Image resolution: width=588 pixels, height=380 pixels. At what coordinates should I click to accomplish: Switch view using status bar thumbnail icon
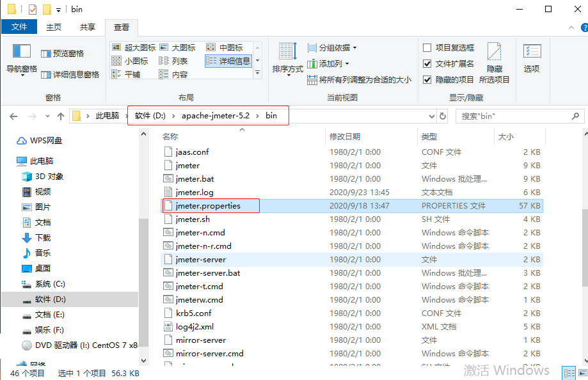[582, 372]
